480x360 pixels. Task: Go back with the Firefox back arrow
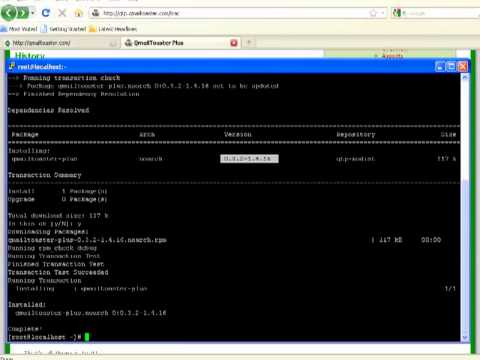click(x=9, y=13)
